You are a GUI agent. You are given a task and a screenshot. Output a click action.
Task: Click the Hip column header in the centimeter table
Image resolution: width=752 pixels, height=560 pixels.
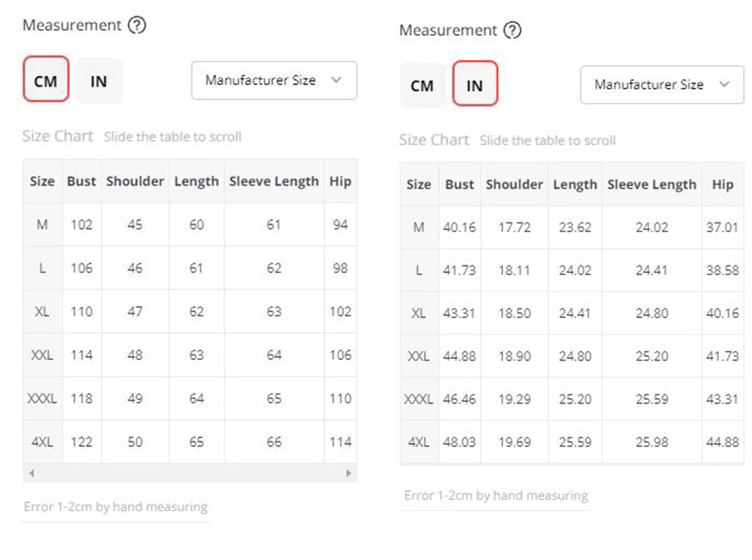point(340,181)
